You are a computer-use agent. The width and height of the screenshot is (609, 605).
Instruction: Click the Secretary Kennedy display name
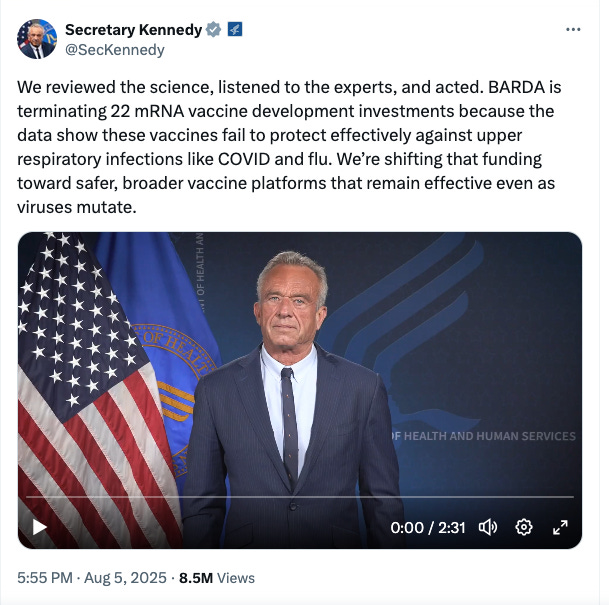133,30
